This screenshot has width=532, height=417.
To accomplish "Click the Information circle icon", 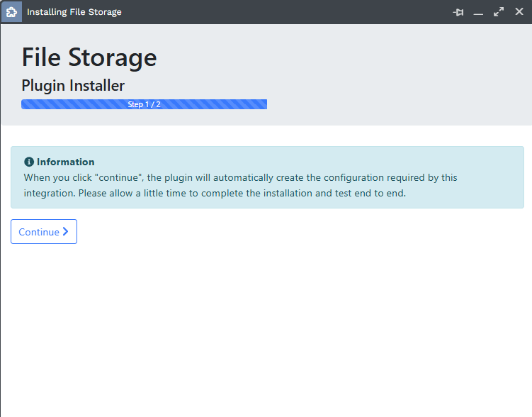I will click(29, 162).
